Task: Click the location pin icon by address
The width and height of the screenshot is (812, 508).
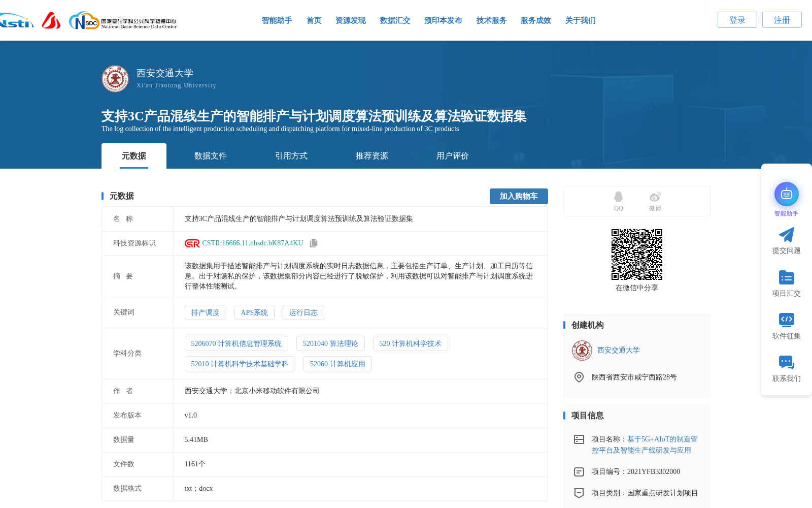Action: point(579,377)
